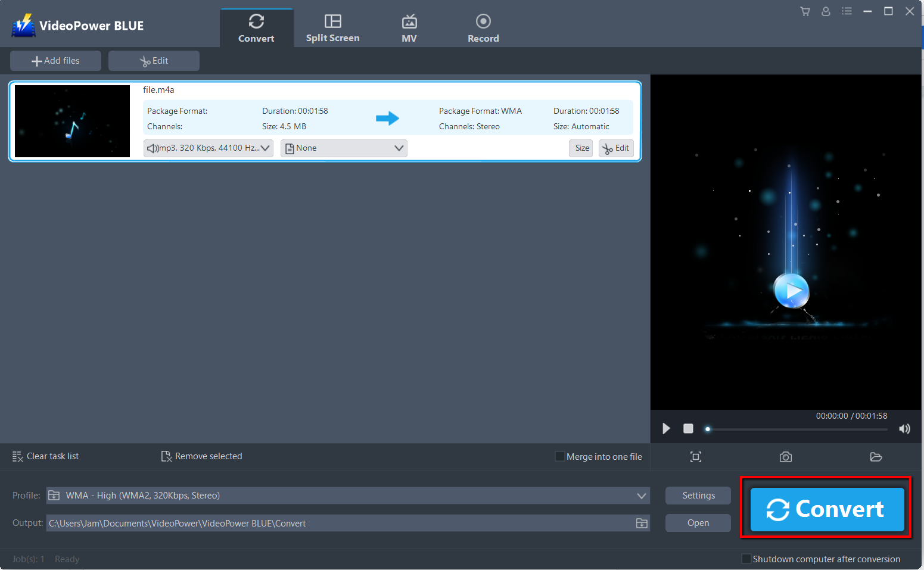Open converted files folder icon below preview
Image resolution: width=924 pixels, height=570 pixels.
tap(876, 457)
